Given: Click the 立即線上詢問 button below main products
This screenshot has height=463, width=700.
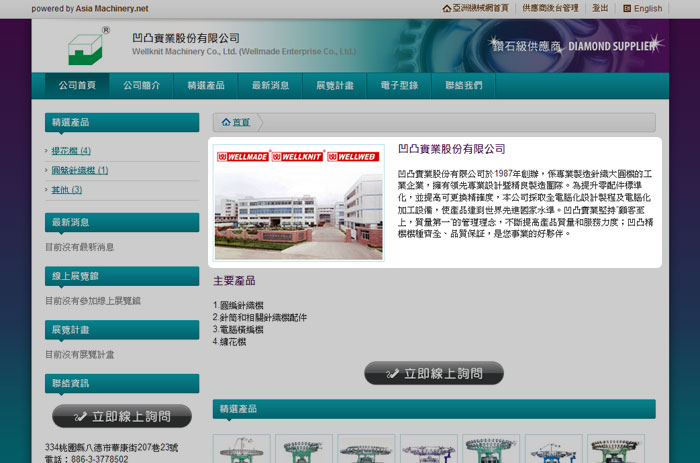Looking at the screenshot, I should [434, 373].
